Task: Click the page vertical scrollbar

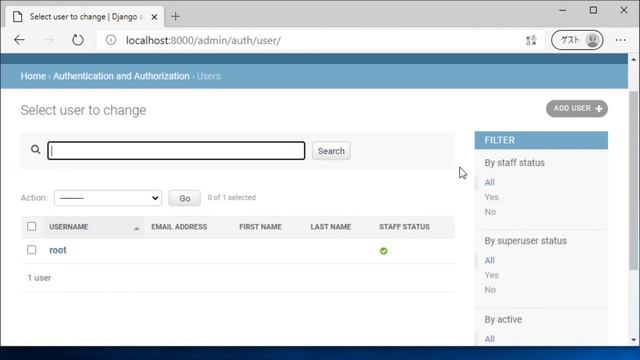Action: (633, 180)
